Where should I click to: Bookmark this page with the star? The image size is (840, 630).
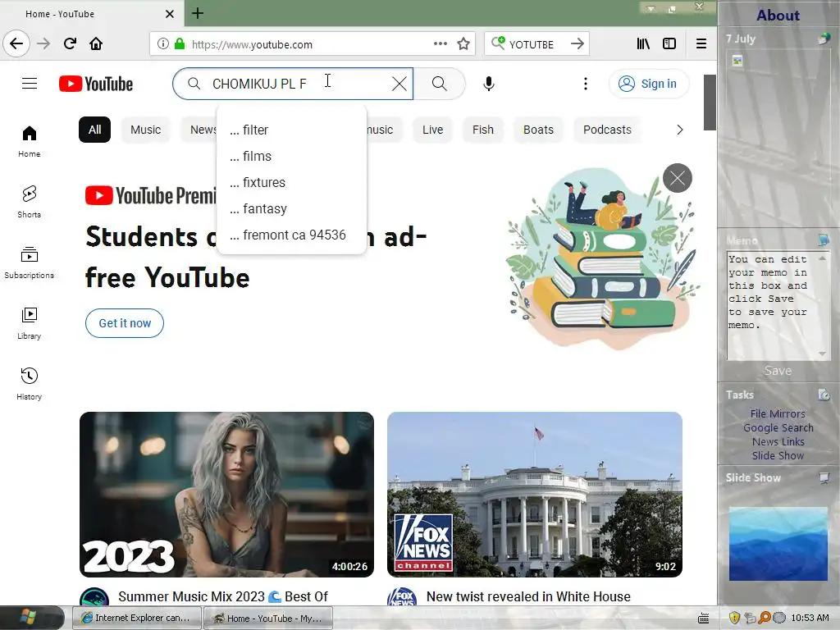coord(463,44)
